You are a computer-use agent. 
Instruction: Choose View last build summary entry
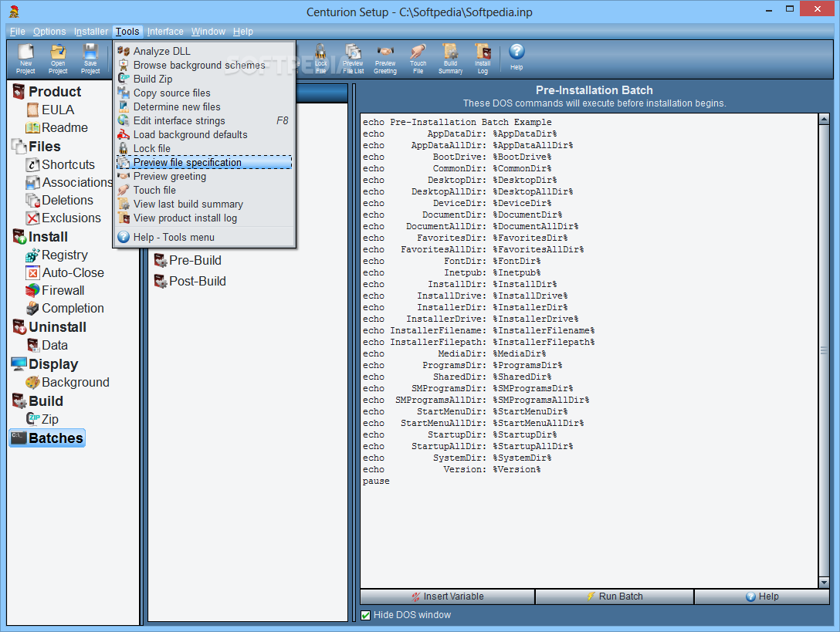pyautogui.click(x=204, y=204)
